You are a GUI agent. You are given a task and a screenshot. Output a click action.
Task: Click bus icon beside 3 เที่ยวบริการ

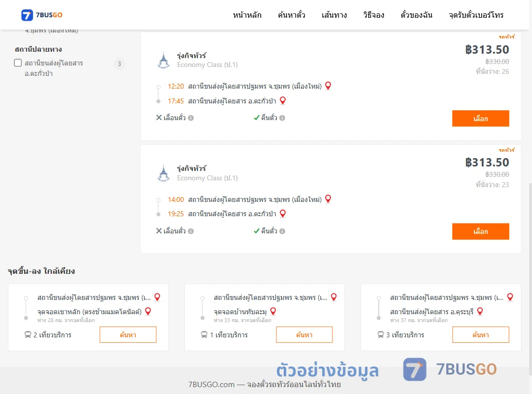(381, 335)
